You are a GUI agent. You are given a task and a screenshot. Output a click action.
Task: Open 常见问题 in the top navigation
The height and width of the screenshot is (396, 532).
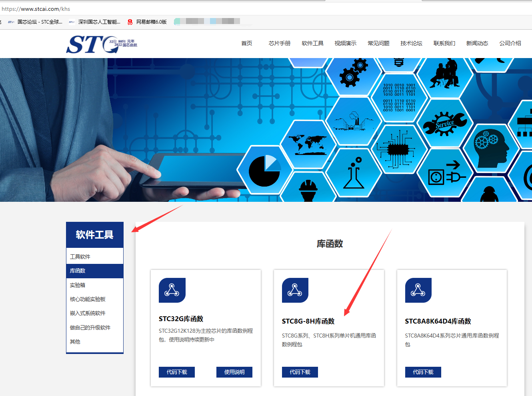[378, 43]
